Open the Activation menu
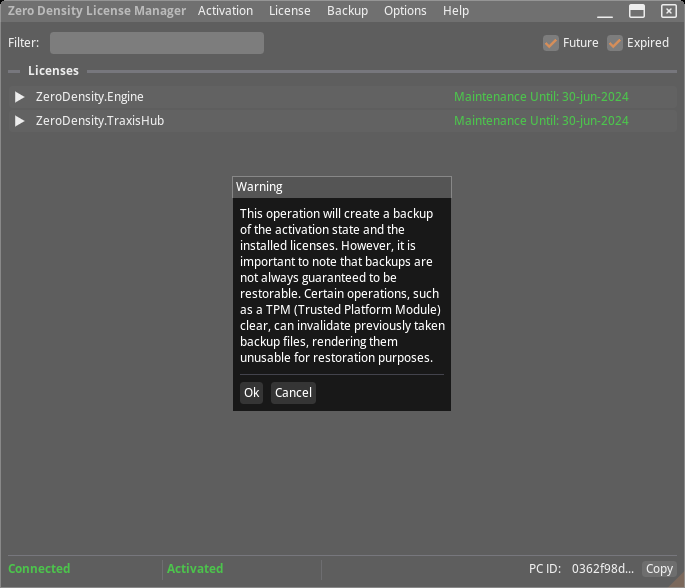685x588 pixels. (x=225, y=11)
